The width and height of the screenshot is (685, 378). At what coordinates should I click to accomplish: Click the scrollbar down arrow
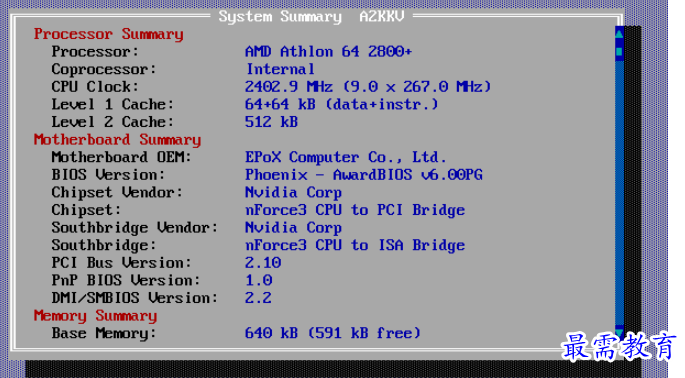619,333
